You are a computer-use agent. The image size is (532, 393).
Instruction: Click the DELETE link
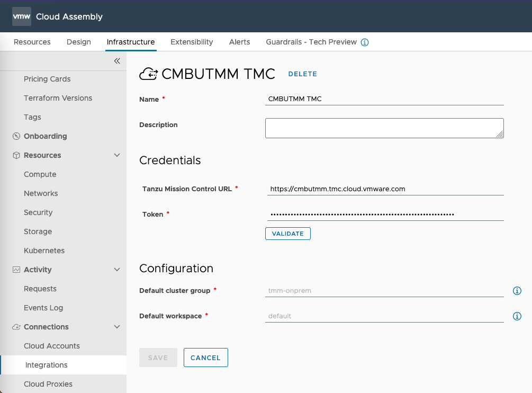coord(303,74)
